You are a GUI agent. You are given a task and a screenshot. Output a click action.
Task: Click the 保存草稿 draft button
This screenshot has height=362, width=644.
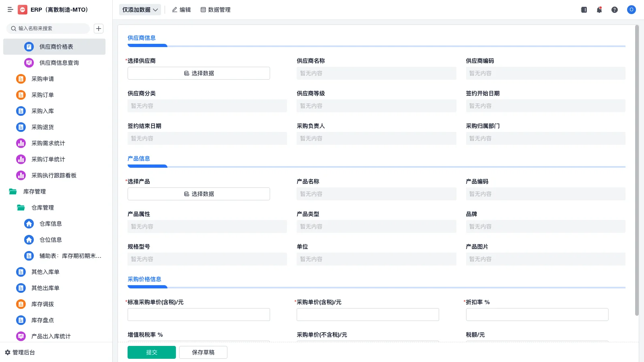[x=203, y=352]
